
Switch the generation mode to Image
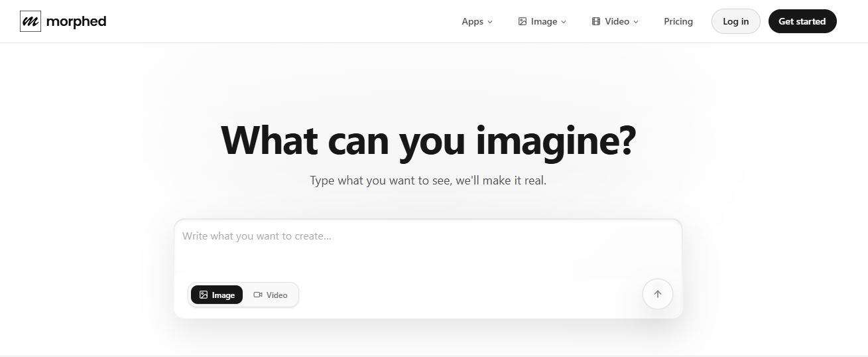217,295
